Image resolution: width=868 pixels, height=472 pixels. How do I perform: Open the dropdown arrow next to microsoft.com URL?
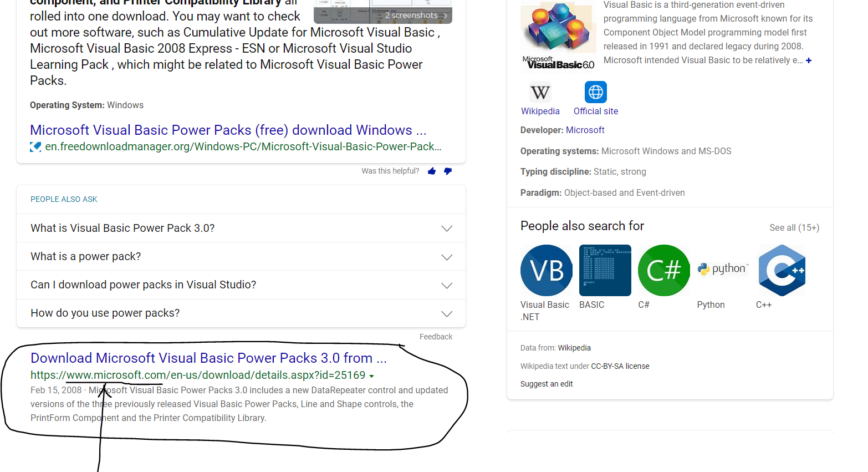pos(371,376)
